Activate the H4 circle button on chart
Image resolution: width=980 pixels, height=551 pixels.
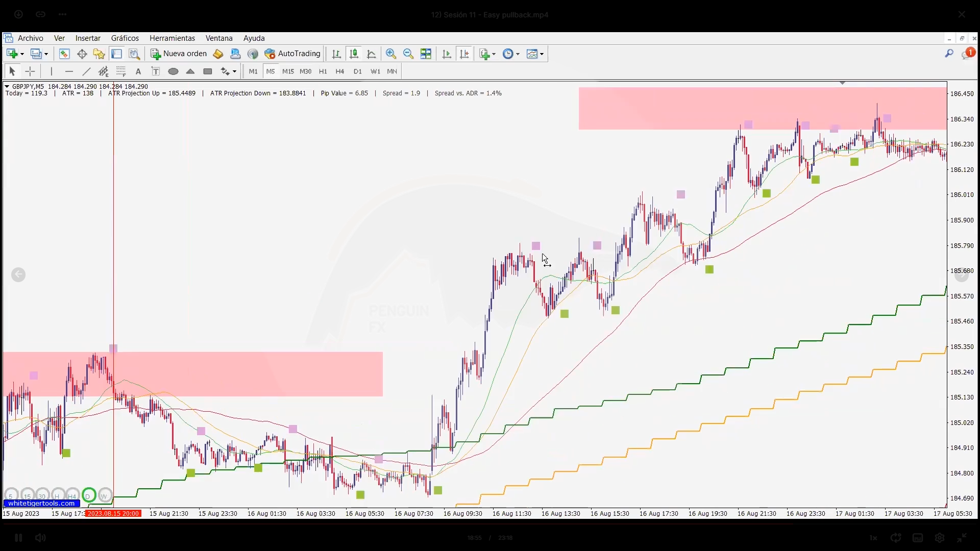pos(72,495)
